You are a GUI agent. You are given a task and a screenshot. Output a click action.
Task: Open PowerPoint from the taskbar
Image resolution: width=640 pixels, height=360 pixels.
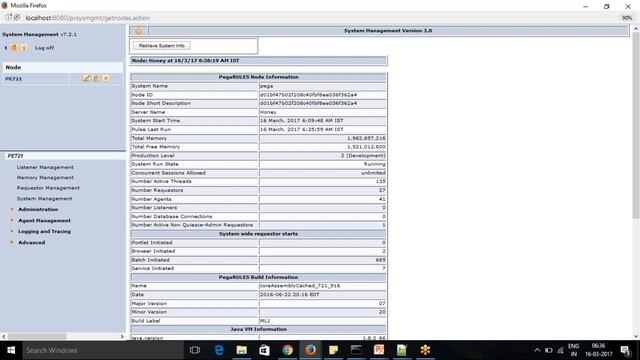point(379,350)
